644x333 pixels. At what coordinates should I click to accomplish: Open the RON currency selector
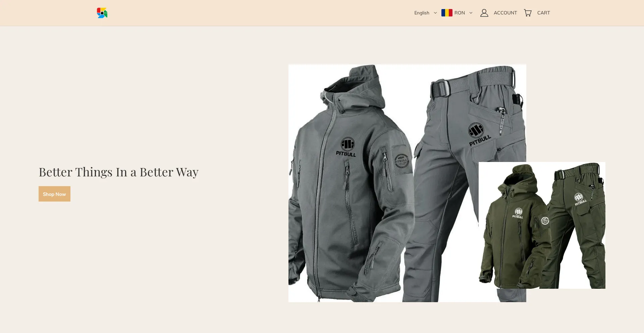click(x=457, y=13)
